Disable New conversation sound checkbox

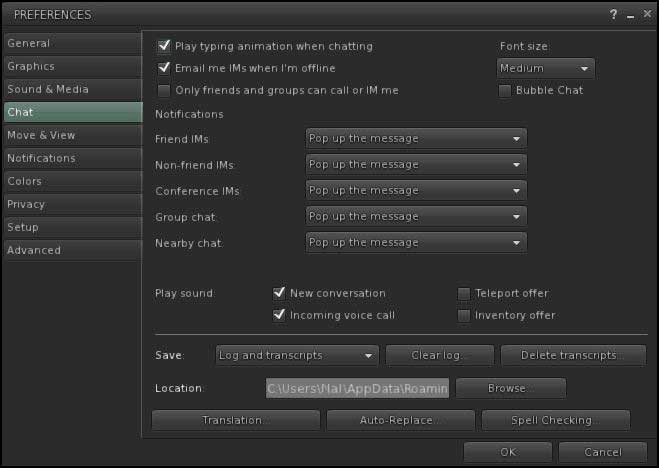280,294
